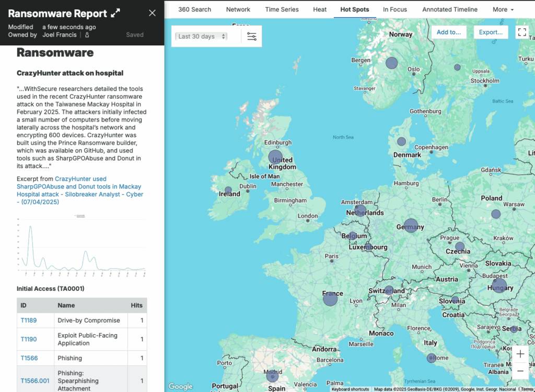Open technique T1190 link
535x392 pixels.
click(29, 339)
